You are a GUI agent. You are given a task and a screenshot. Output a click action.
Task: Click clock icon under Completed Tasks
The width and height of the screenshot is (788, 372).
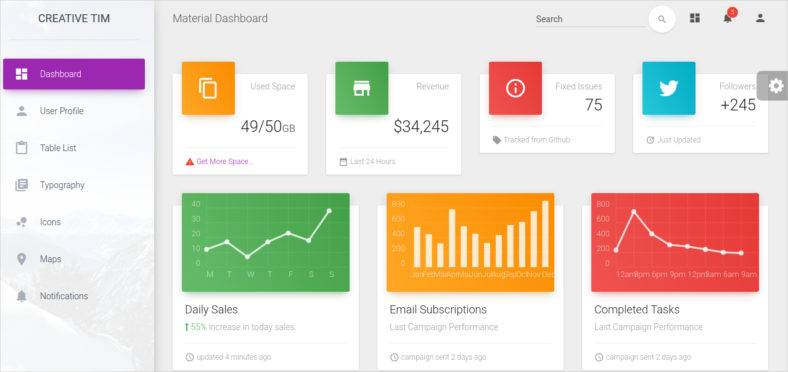pyautogui.click(x=599, y=357)
